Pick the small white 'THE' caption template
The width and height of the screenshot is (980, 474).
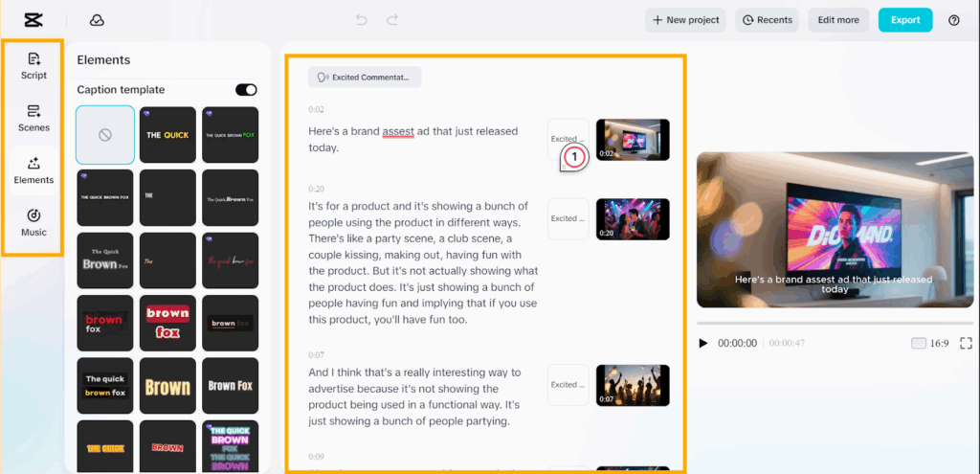coord(167,197)
